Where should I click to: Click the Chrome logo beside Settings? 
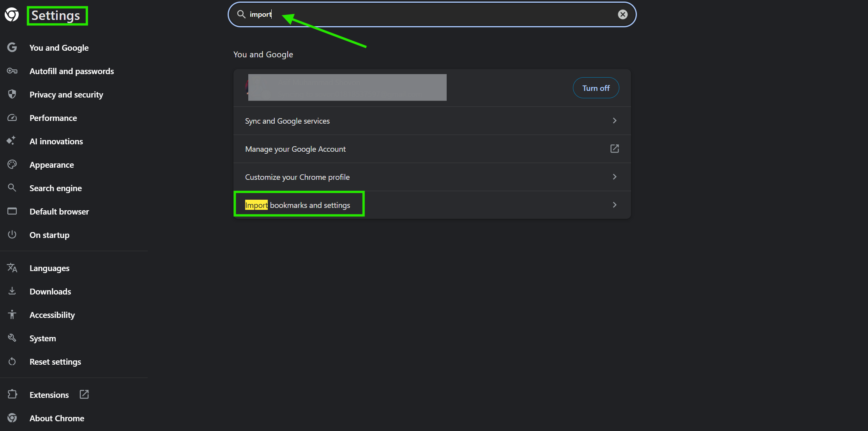pyautogui.click(x=12, y=15)
